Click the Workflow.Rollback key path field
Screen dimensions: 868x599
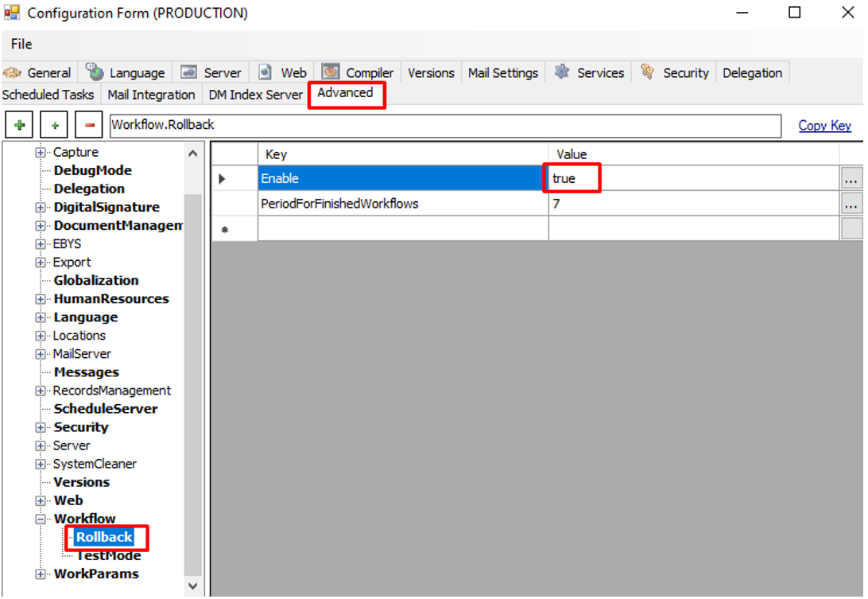(x=445, y=125)
